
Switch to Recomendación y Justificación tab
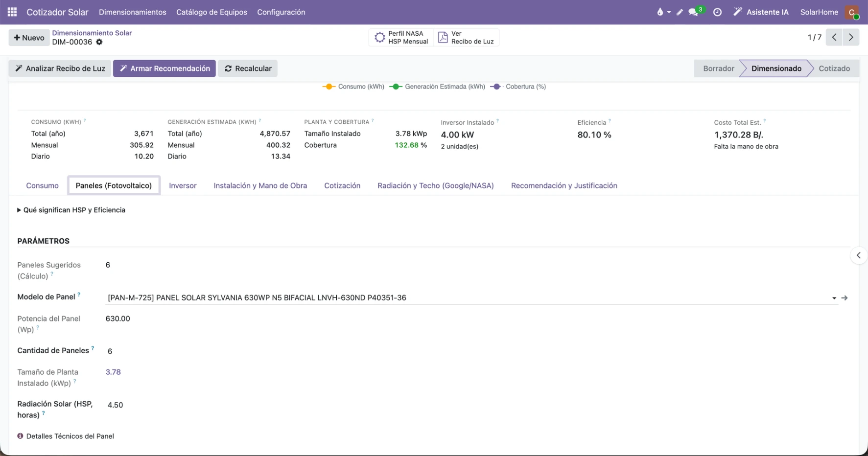[x=564, y=185]
